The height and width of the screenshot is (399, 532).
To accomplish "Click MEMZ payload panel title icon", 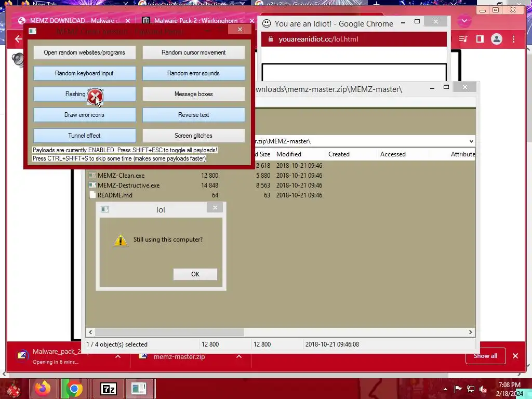I will coord(33,31).
